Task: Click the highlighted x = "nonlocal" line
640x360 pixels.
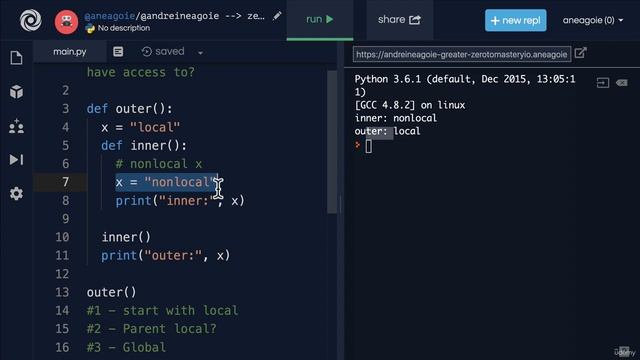Action: [x=167, y=182]
